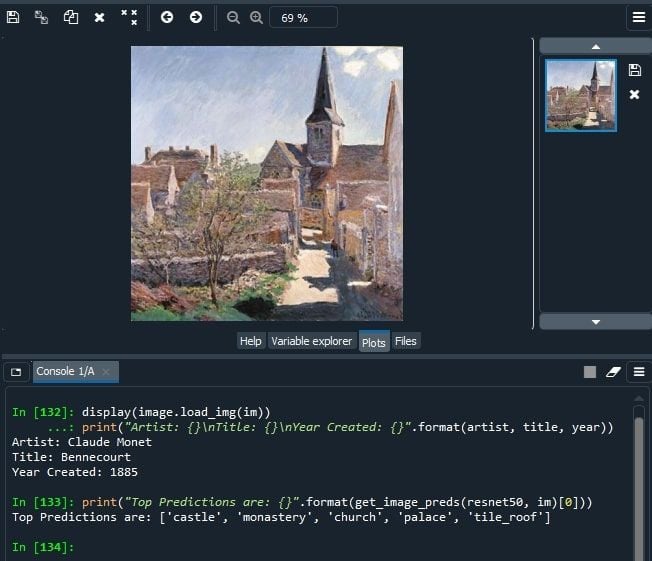Switch to the Variable explorer tab
Viewport: 652px width, 561px height.
311,341
